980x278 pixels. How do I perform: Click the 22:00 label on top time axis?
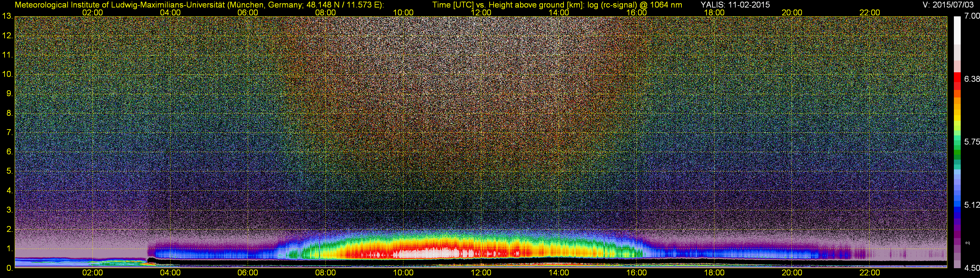pyautogui.click(x=870, y=12)
